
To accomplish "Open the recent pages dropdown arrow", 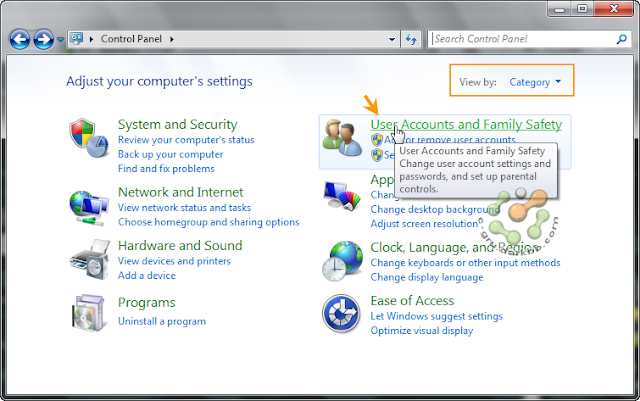I will coord(60,40).
